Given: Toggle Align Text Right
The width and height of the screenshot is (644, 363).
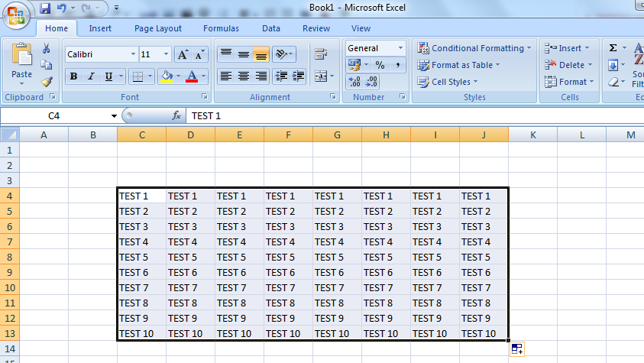Looking at the screenshot, I should coord(261,76).
